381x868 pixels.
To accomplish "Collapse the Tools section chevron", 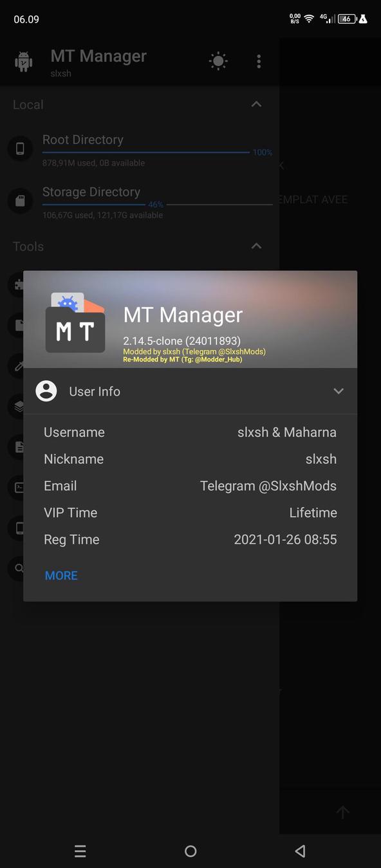I will (256, 246).
